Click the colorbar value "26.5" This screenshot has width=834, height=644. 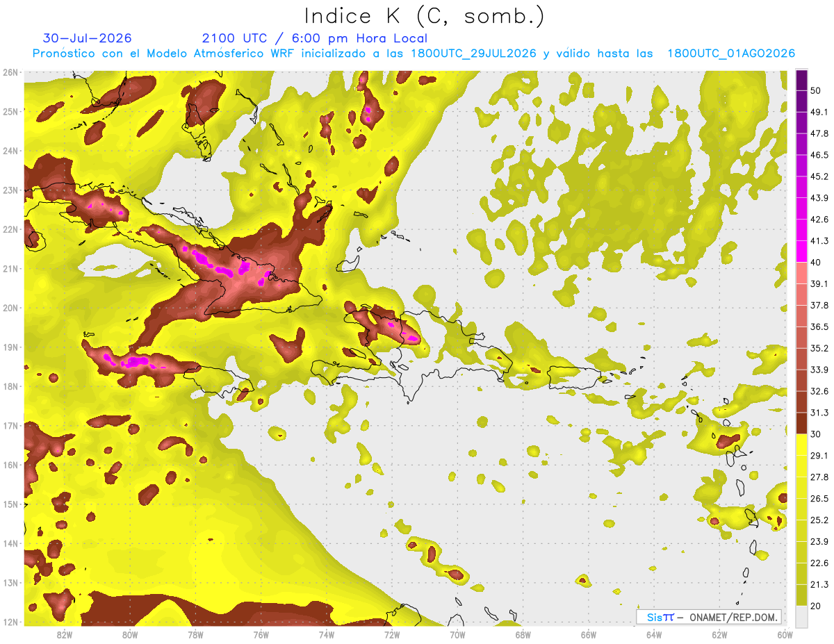click(819, 499)
